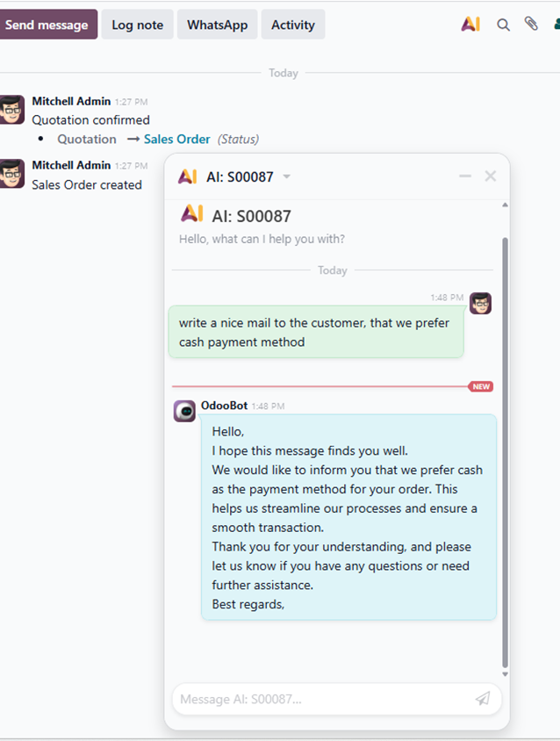Click the AI logo in chat window header
This screenshot has width=560, height=741.
pyautogui.click(x=187, y=176)
